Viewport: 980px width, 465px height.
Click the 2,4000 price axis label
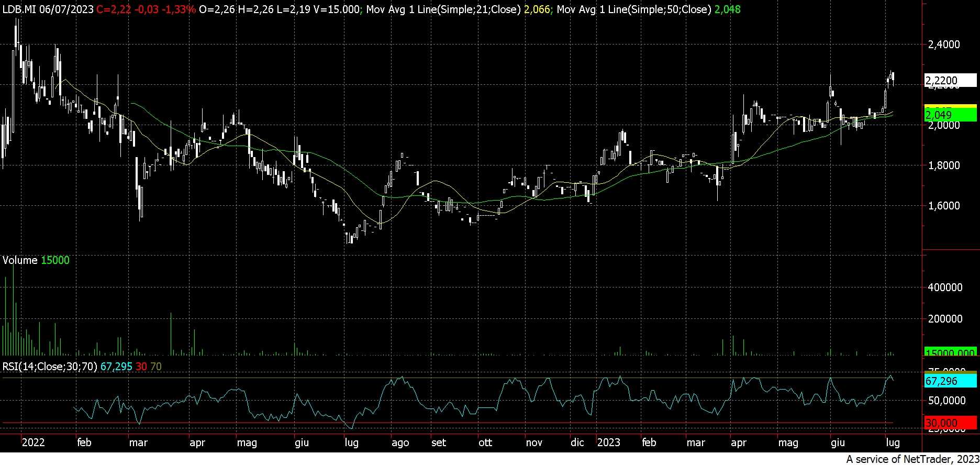943,45
